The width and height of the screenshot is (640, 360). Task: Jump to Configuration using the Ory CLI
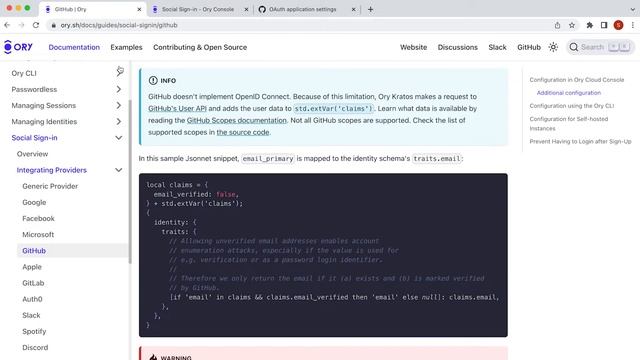point(572,106)
